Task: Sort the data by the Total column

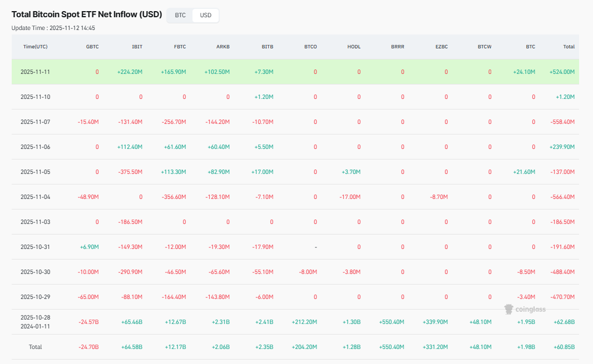Action: [x=569, y=47]
